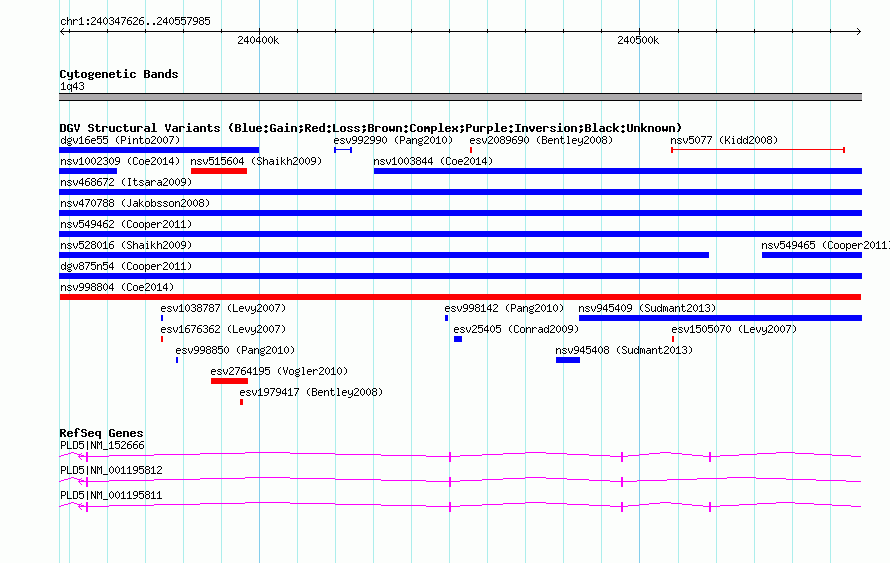The width and height of the screenshot is (890, 563).
Task: Select the chr1:240347626..240557985 coordinates text
Action: [x=135, y=21]
